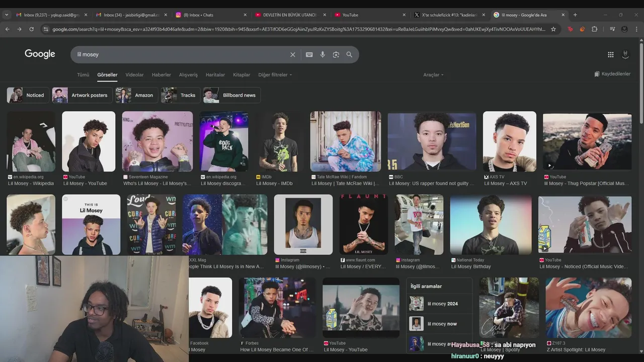Open BBC US rapper found not guilty image
The image size is (644, 362).
pyautogui.click(x=432, y=142)
